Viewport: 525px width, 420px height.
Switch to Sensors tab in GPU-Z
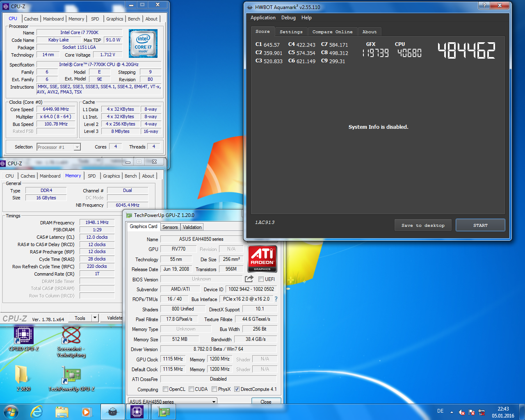[x=170, y=227]
